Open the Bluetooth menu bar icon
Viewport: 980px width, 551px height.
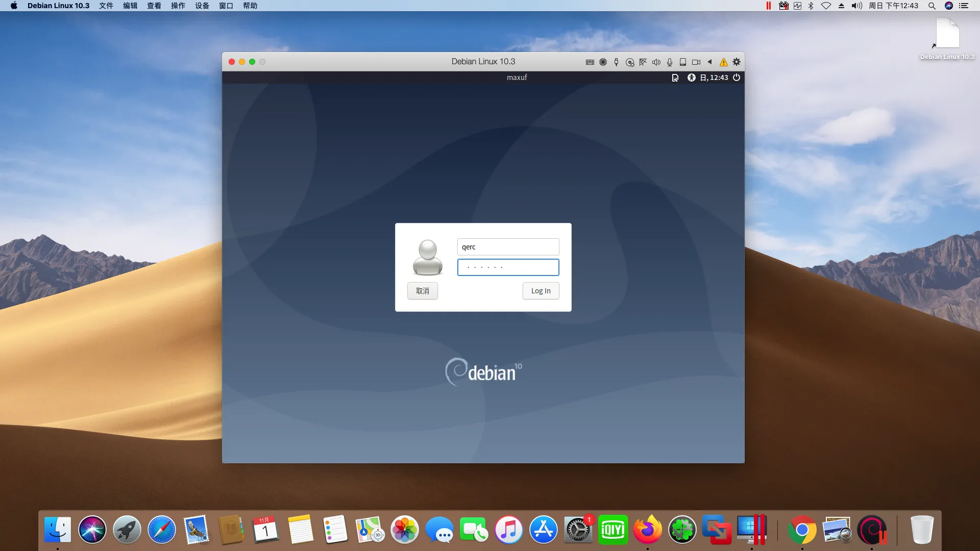[x=811, y=6]
